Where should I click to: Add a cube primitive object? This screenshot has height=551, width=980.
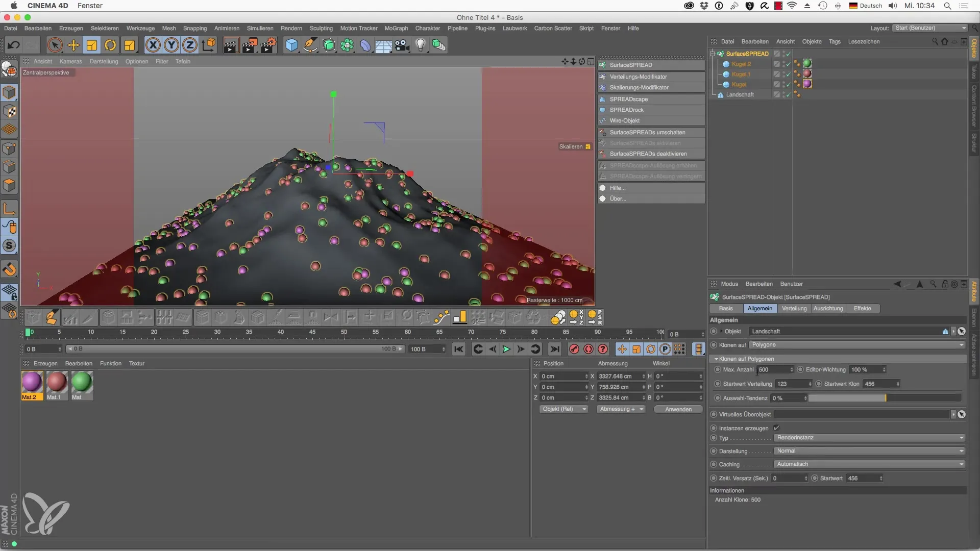tap(291, 45)
